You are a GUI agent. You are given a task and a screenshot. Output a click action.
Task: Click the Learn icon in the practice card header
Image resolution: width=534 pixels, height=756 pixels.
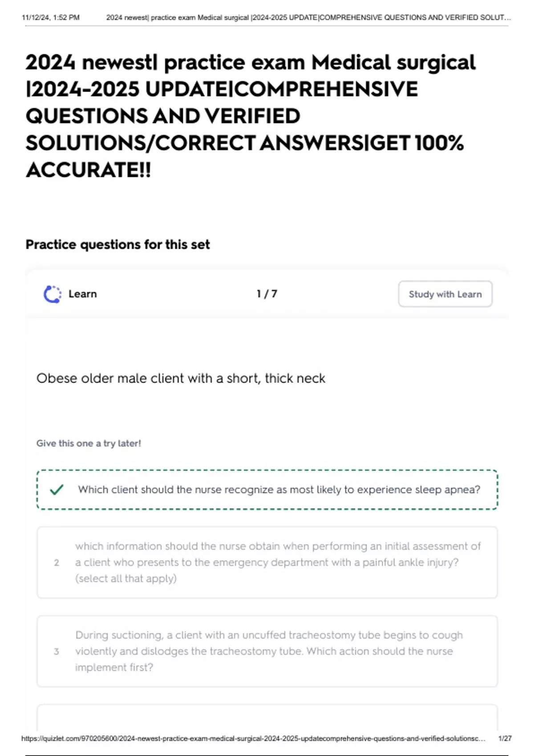click(x=52, y=294)
